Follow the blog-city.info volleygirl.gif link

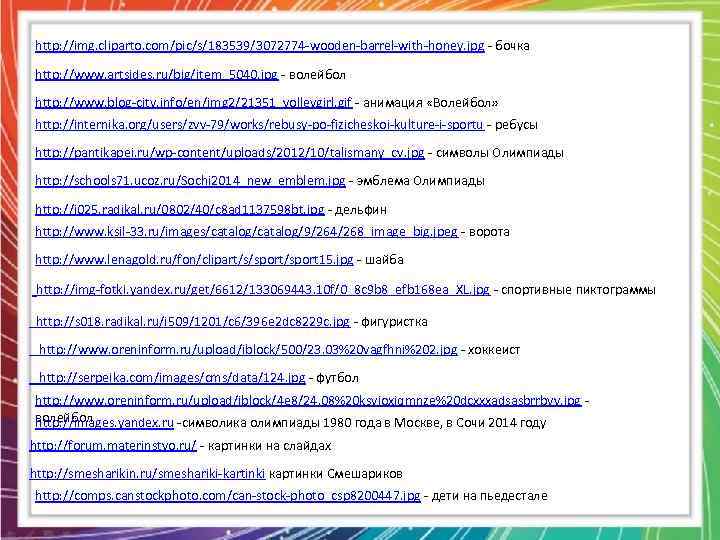click(x=193, y=102)
